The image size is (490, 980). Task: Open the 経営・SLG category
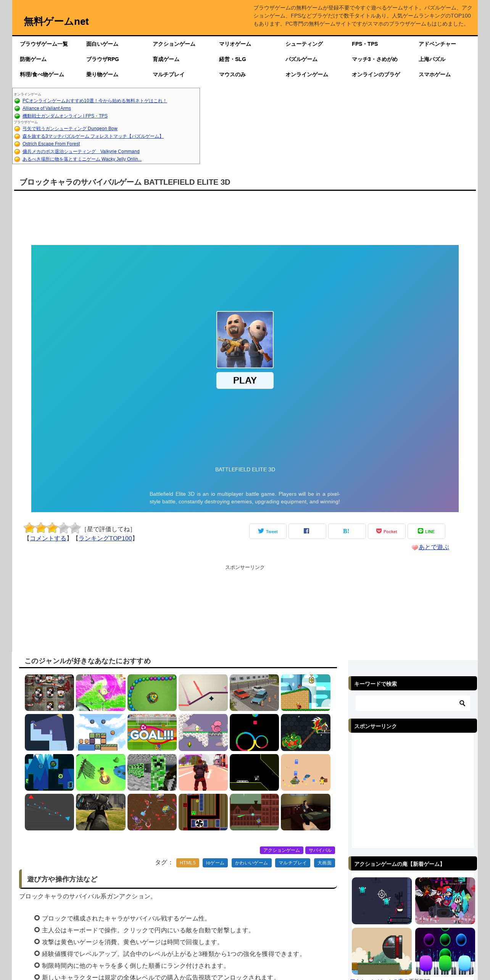point(232,59)
